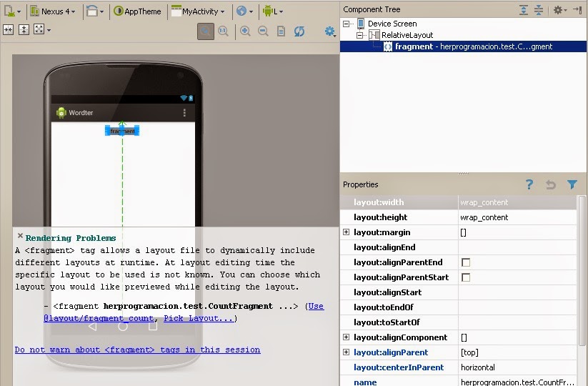This screenshot has width=588, height=386.
Task: Open the Android API level L dropdown
Action: (273, 11)
